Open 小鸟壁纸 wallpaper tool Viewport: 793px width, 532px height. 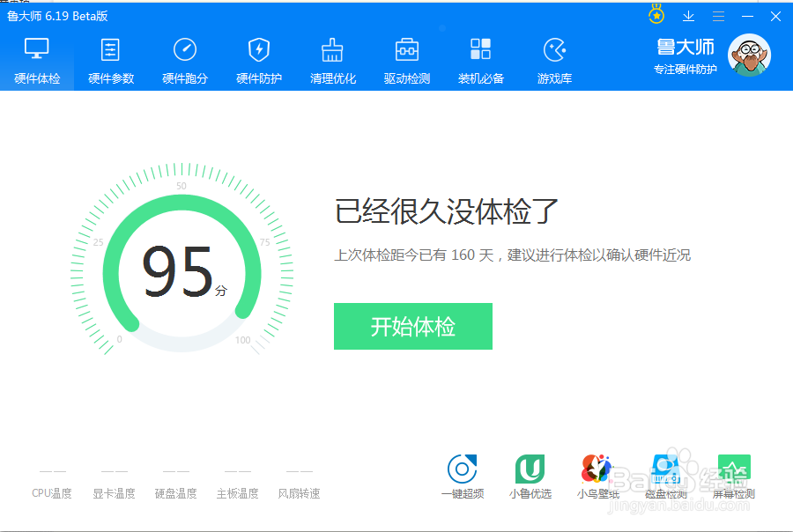[x=597, y=477]
